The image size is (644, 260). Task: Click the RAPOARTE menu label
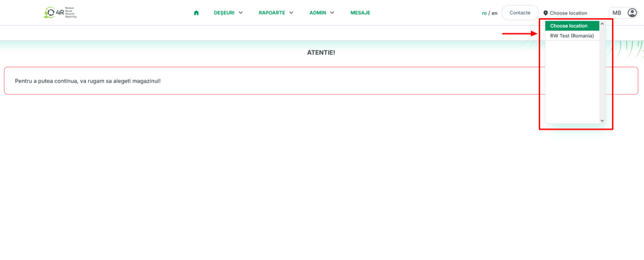coord(272,13)
